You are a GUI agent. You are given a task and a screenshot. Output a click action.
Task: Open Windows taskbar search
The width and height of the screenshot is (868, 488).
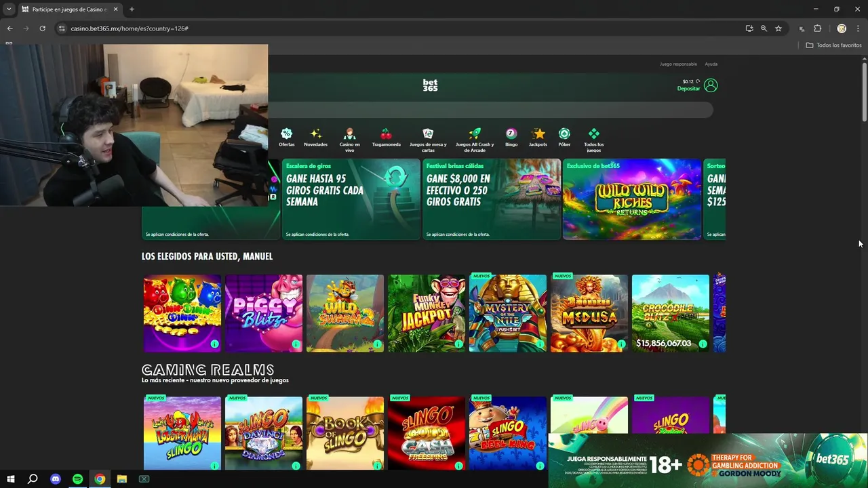[x=33, y=479]
